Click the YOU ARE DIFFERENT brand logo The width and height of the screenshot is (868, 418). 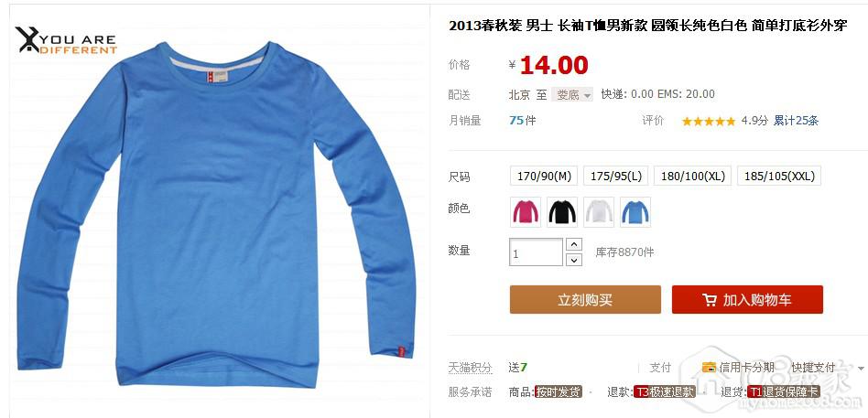click(67, 40)
